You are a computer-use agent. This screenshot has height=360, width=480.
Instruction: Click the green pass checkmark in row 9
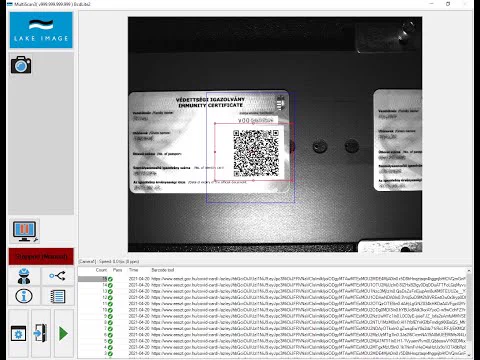click(110, 316)
